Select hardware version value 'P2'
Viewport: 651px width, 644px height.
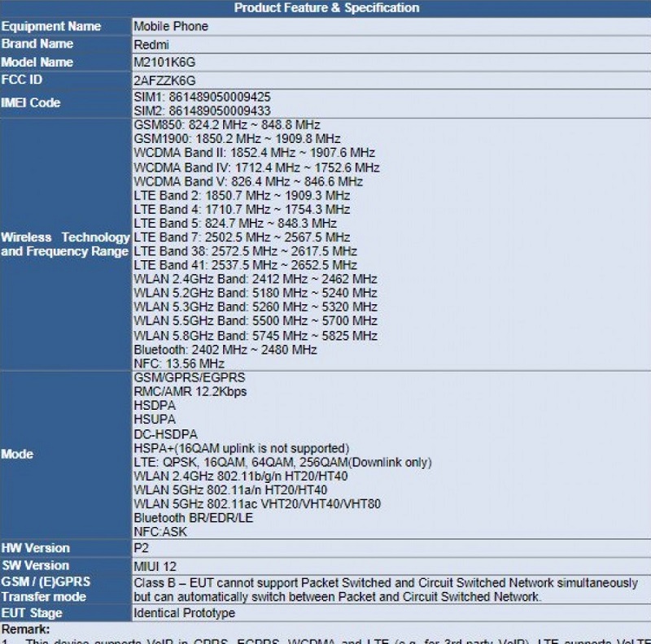pyautogui.click(x=141, y=548)
